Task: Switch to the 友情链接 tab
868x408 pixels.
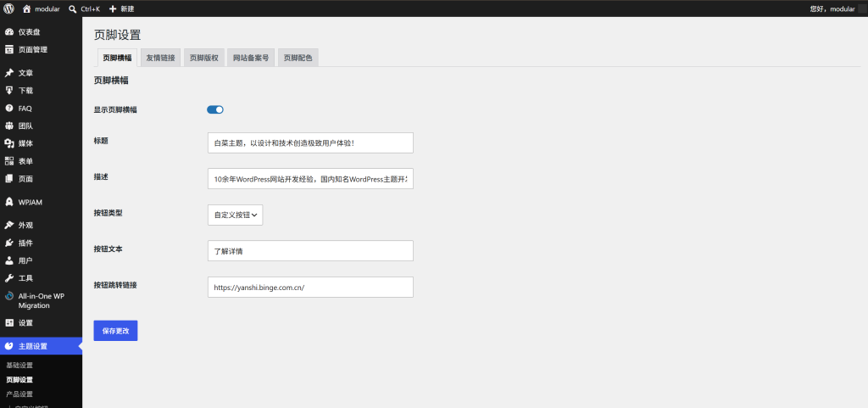Action: click(160, 58)
